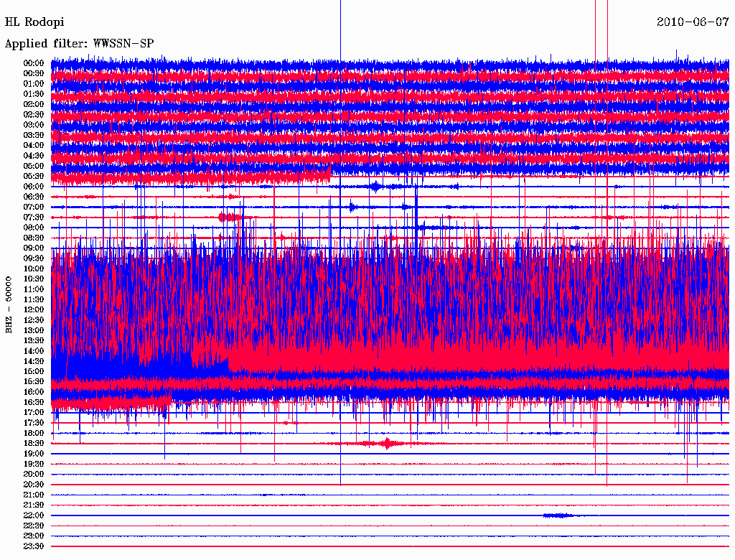Select the 15:00 time label
The image size is (735, 560).
click(x=34, y=371)
